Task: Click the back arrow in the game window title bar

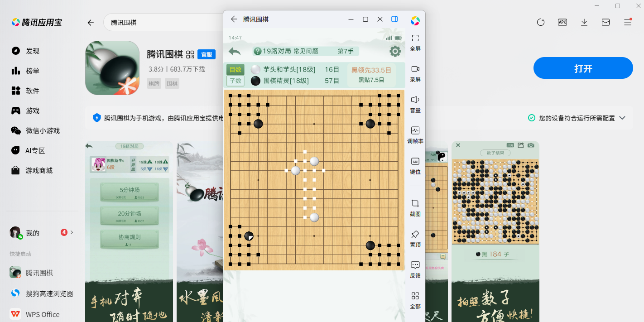Action: click(x=234, y=19)
